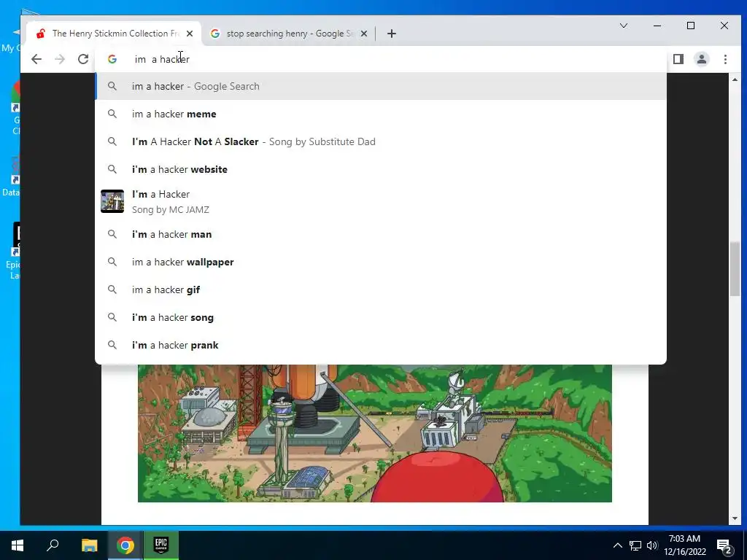
Task: Close the Chrome window
Action: coord(724,26)
